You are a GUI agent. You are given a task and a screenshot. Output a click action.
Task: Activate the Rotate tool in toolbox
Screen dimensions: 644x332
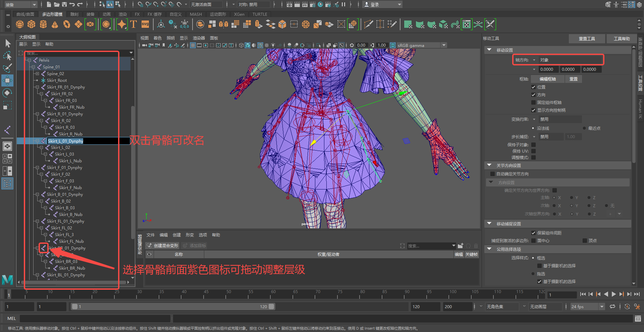pos(7,93)
